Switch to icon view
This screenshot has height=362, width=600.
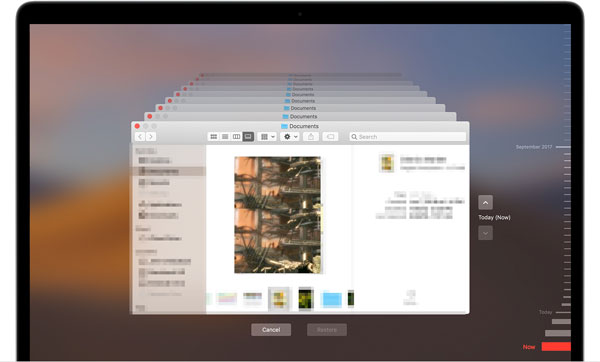[214, 137]
